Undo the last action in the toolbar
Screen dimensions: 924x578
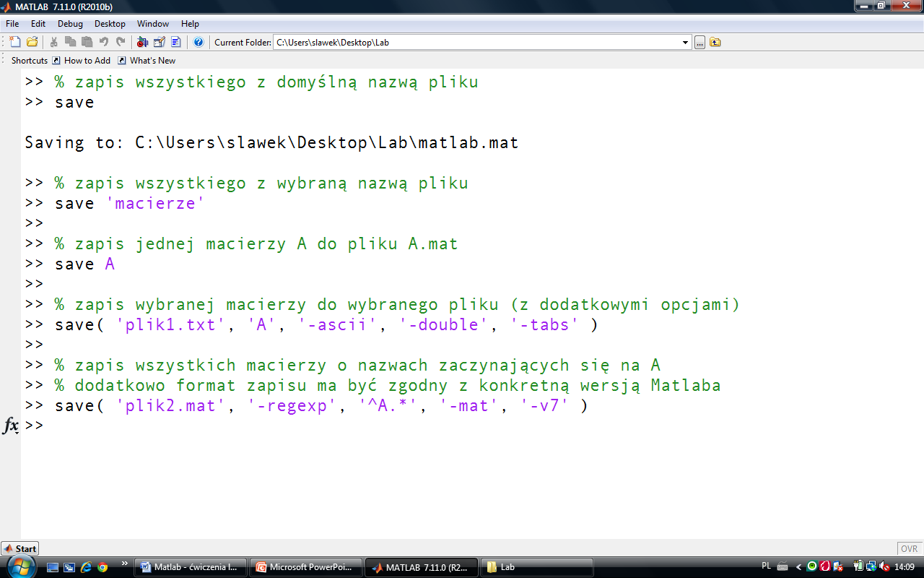tap(104, 42)
